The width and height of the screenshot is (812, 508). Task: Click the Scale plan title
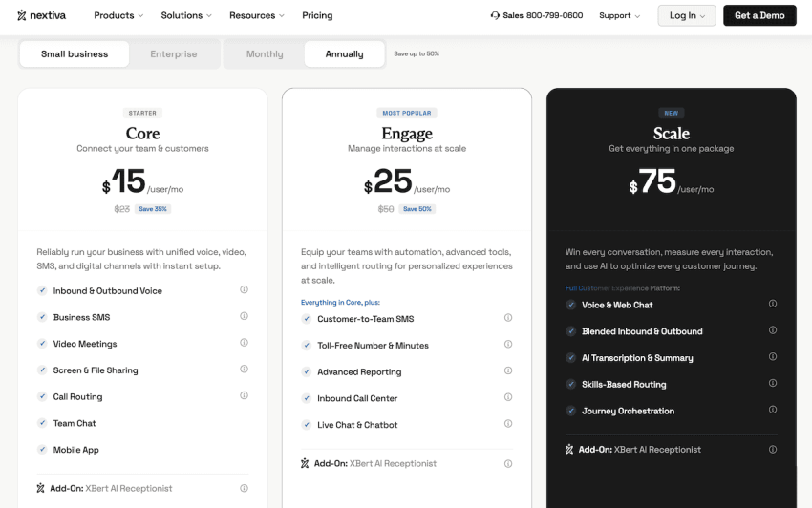pyautogui.click(x=672, y=133)
